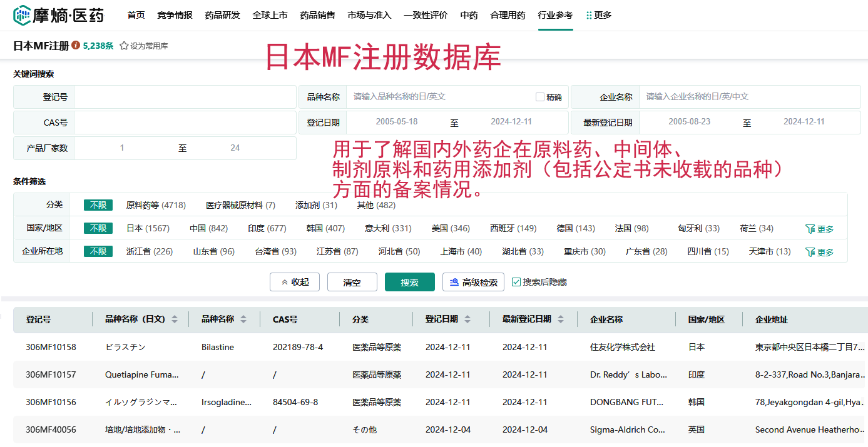Filter by 日本 (1567) country
The width and height of the screenshot is (868, 447).
(148, 228)
